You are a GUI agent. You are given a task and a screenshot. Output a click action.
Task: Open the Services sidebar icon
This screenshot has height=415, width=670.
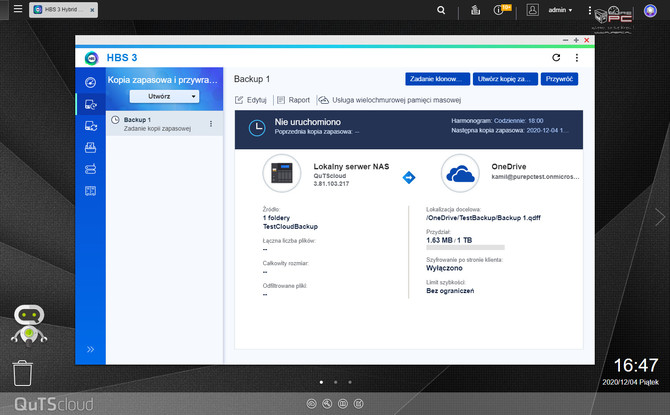pos(91,191)
